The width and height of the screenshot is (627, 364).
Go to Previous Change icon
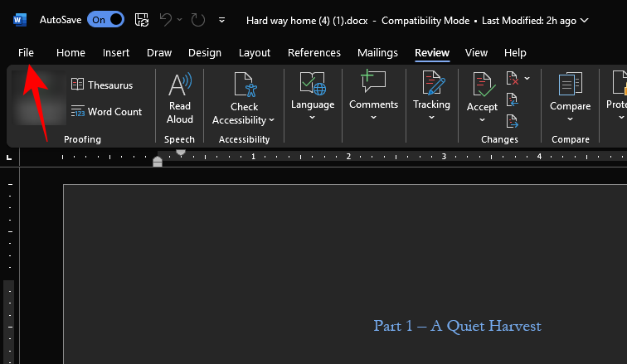click(513, 100)
